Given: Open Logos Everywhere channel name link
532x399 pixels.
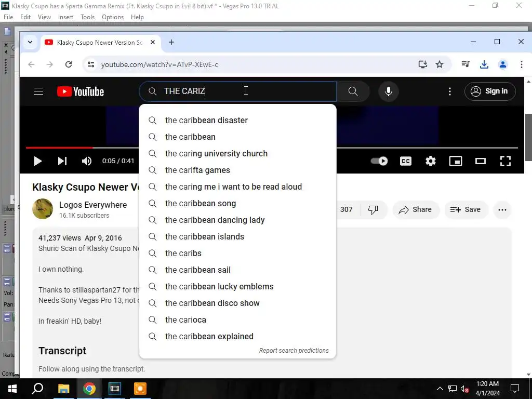Looking at the screenshot, I should click(93, 205).
